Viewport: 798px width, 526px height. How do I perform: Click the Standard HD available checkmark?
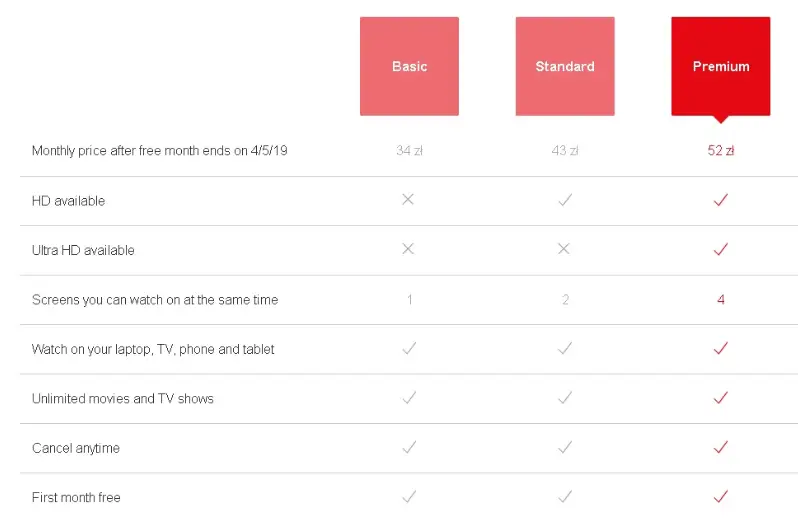click(565, 200)
